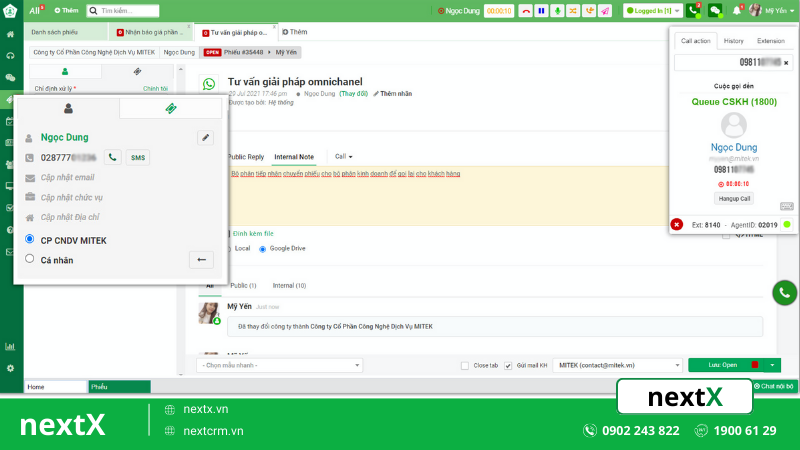Open the settings gear in the sidebar
This screenshot has width=800, height=450.
coord(10,368)
